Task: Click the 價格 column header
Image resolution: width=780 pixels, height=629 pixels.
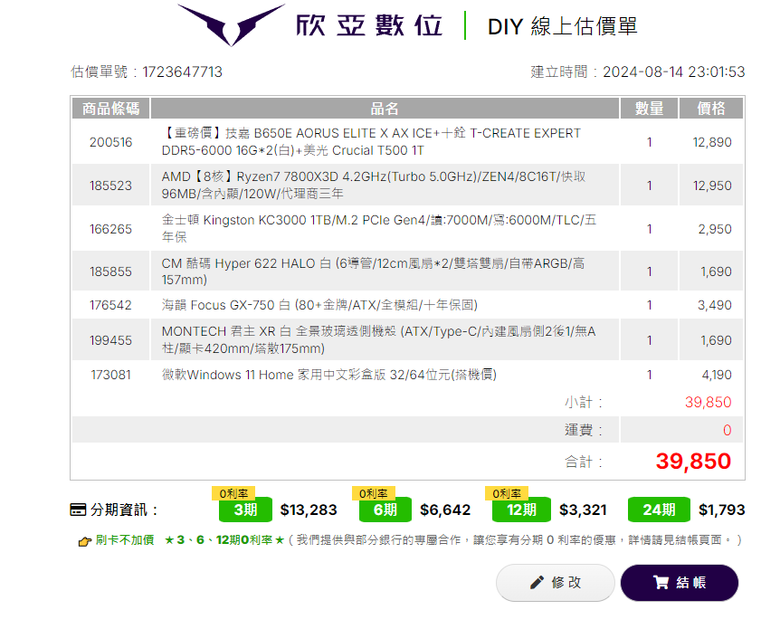Action: [x=711, y=108]
